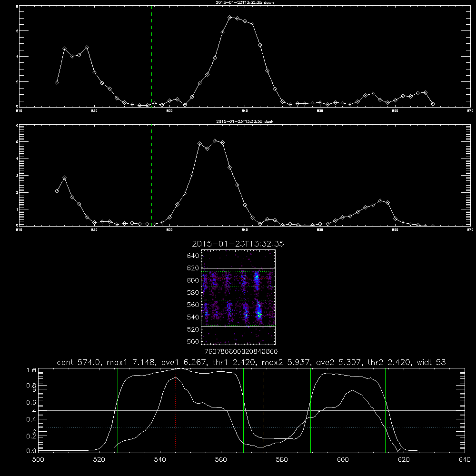
Task: Click the 'cent 574.0' value in the stats line
Action: [x=80, y=362]
